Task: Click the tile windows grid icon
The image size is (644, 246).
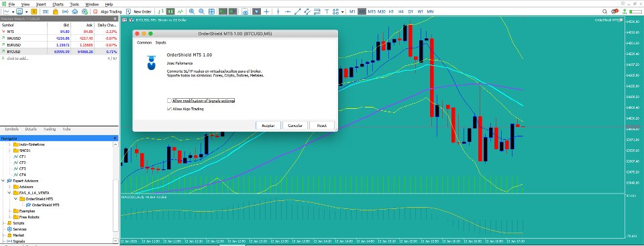Action: click(211, 11)
